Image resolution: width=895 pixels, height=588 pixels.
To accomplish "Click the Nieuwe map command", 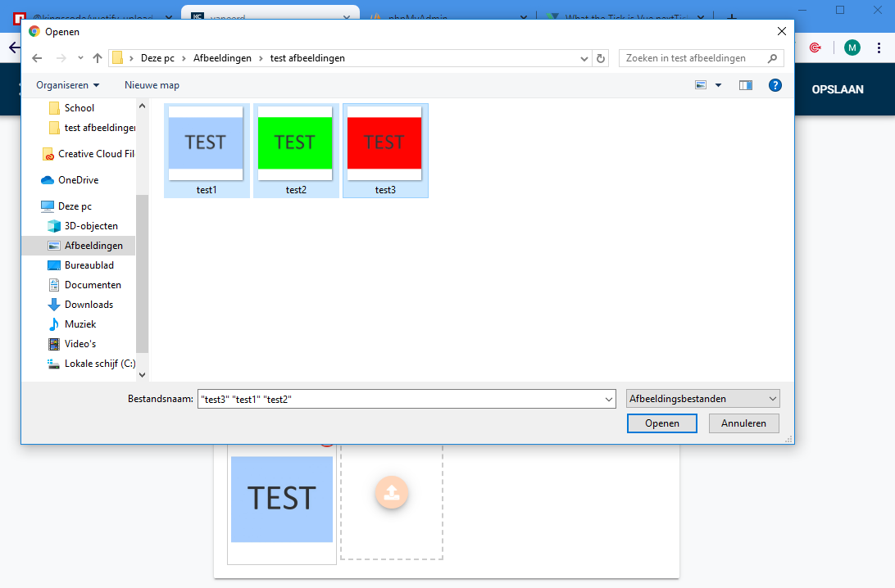I will [x=152, y=84].
